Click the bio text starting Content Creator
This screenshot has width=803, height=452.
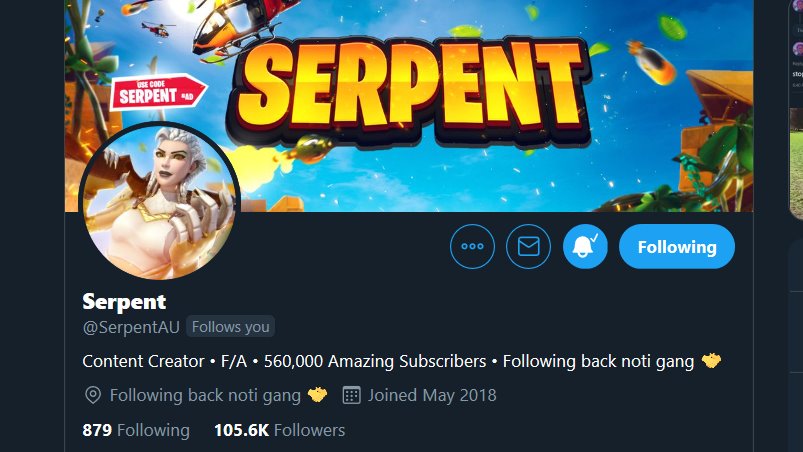pyautogui.click(x=380, y=361)
